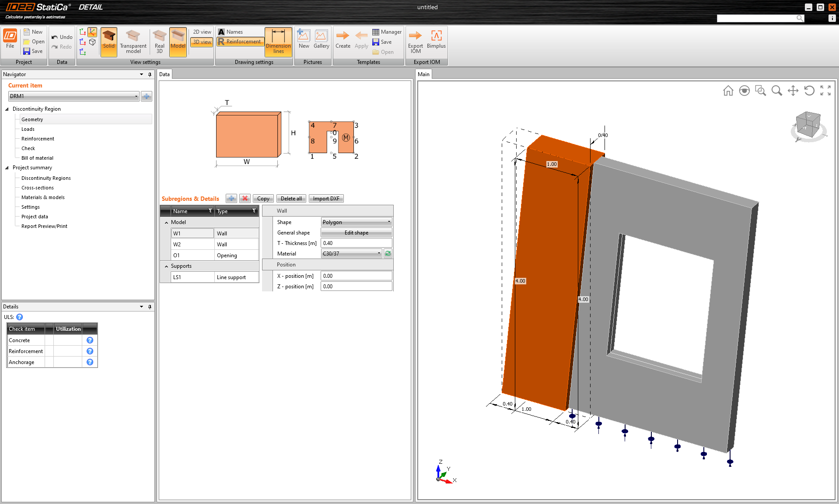Refresh material with the green icon
Image resolution: width=839 pixels, height=504 pixels.
388,254
